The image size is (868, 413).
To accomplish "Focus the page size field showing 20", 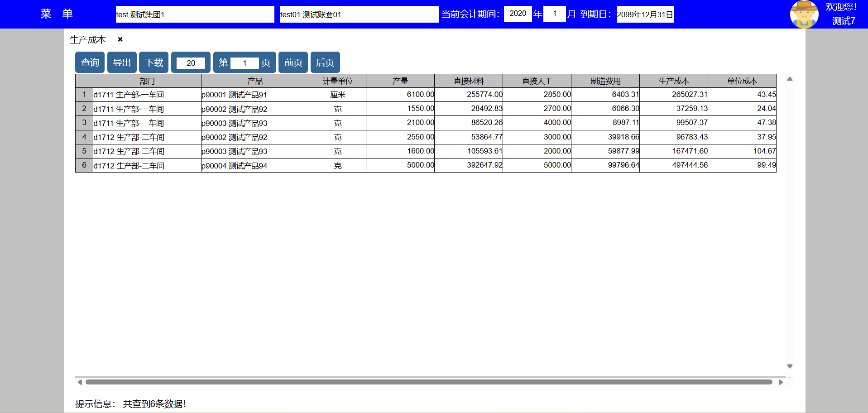I will [x=191, y=63].
